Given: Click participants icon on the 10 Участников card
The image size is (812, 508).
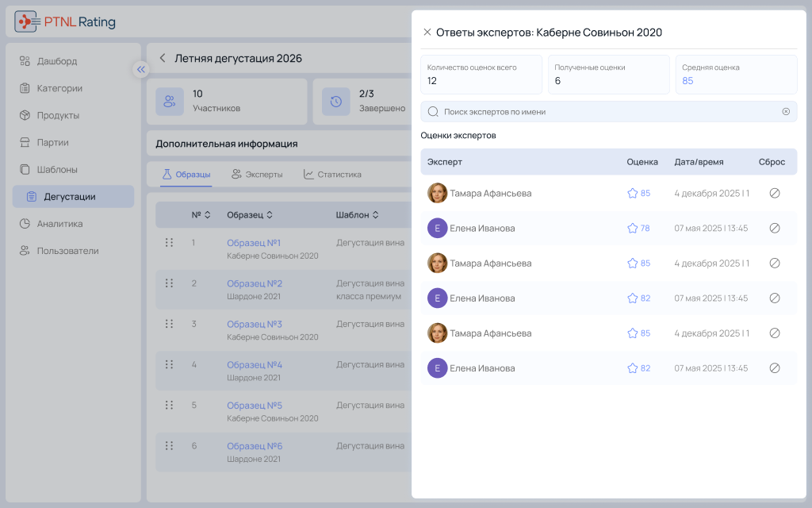Looking at the screenshot, I should click(170, 102).
